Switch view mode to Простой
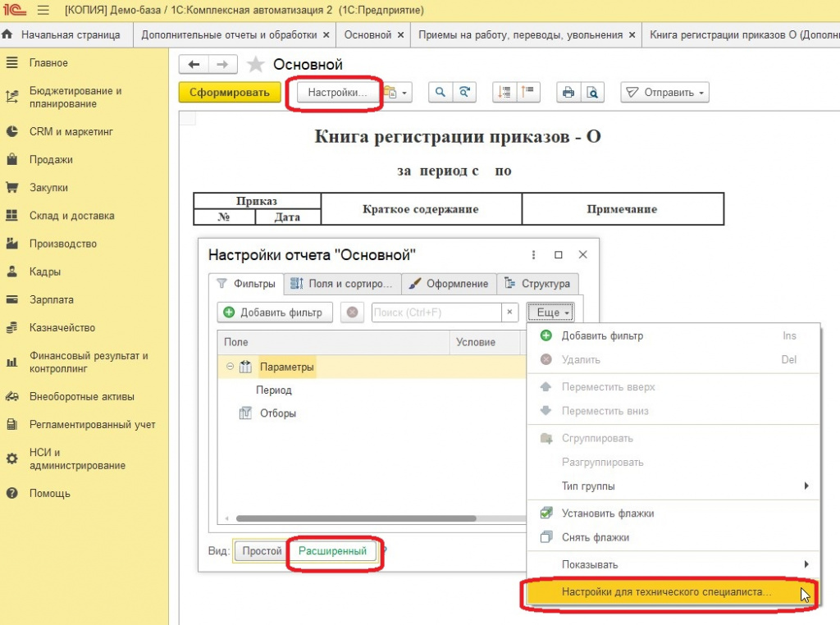840x625 pixels. (262, 550)
